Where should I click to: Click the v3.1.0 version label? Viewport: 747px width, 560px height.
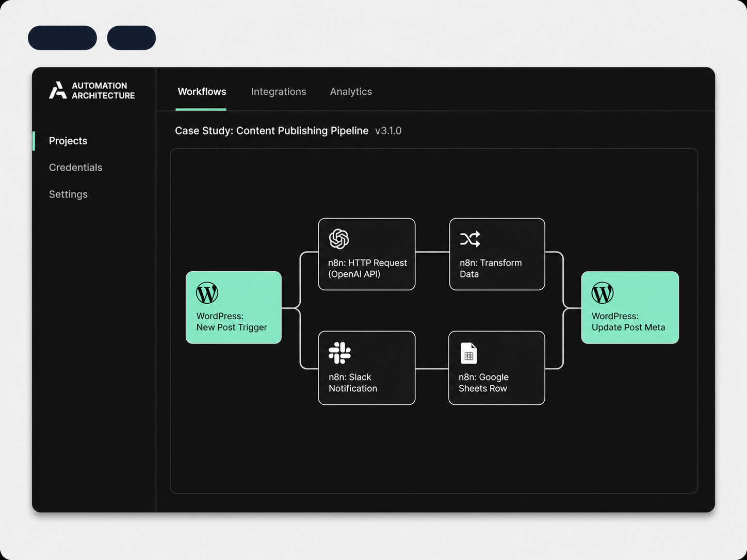[x=388, y=131]
